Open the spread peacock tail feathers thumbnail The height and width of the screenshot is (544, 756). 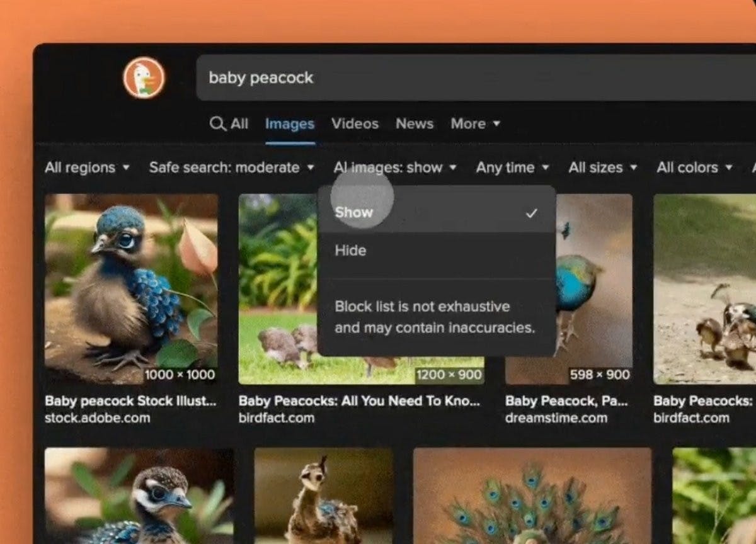(532, 496)
